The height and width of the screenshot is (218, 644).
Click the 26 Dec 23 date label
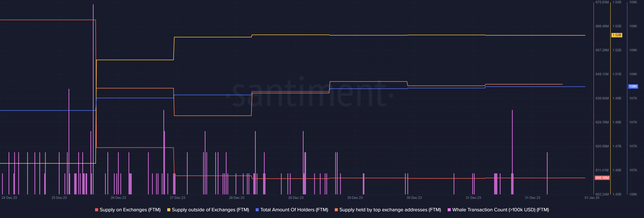click(118, 198)
